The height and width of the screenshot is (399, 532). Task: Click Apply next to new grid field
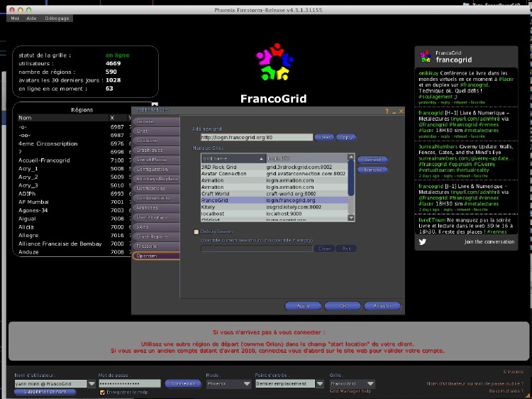[346, 137]
